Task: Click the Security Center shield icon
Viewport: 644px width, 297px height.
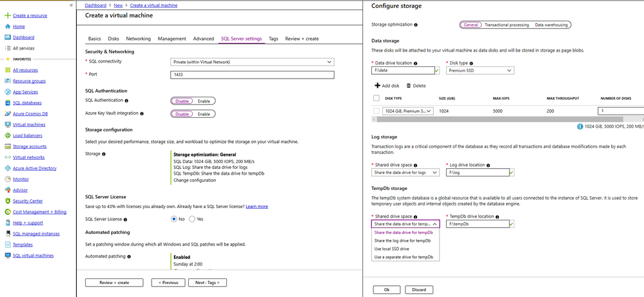Action: [7, 201]
